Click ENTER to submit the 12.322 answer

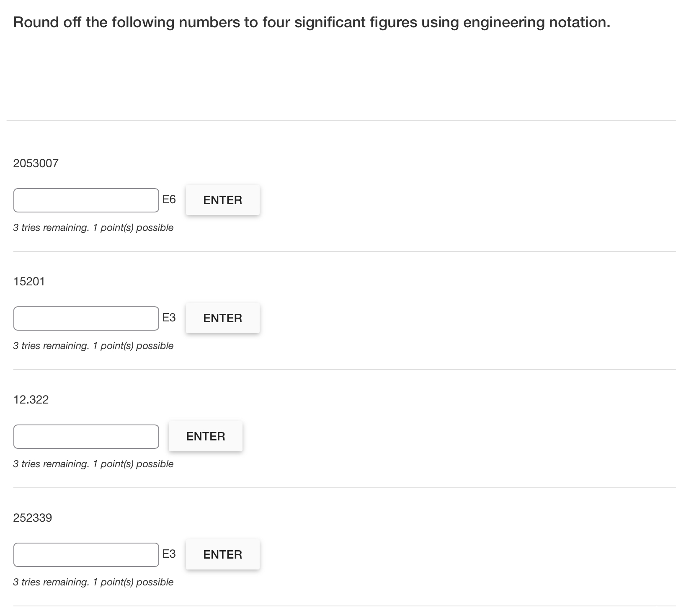(x=205, y=436)
